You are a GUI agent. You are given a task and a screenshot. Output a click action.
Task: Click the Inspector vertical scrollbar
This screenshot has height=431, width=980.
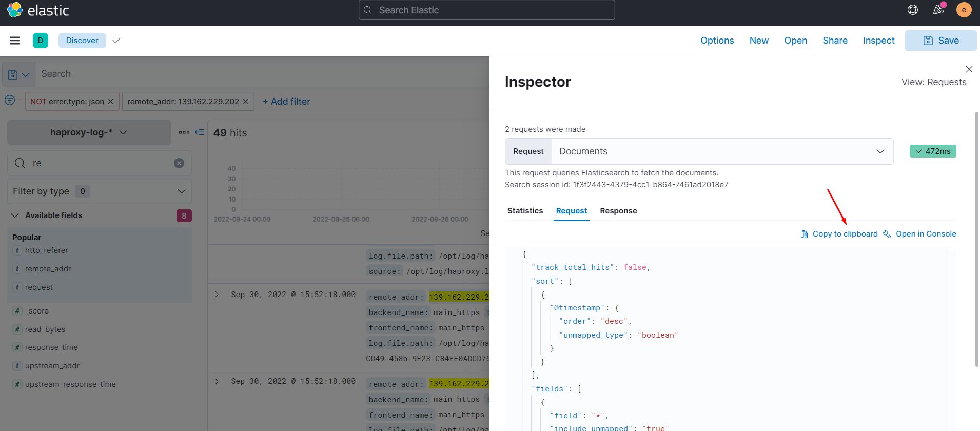click(976, 239)
